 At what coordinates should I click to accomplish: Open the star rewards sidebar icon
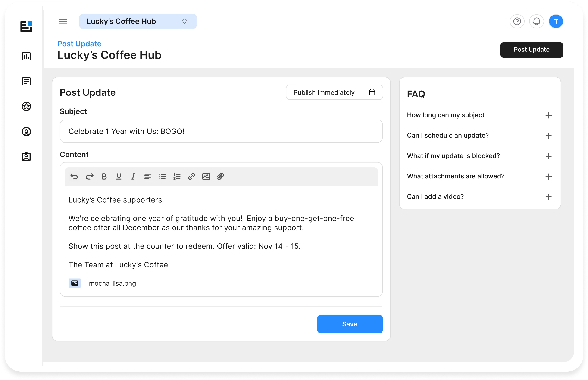[x=26, y=106]
